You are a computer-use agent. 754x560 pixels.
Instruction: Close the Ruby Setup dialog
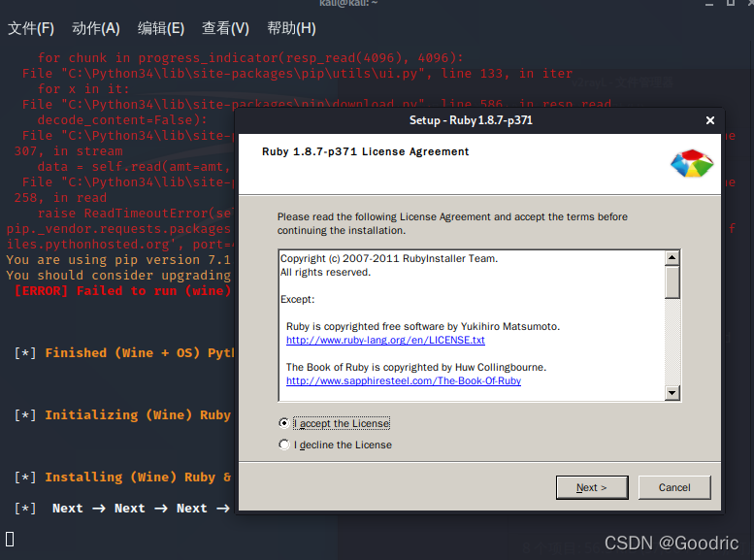tap(709, 120)
